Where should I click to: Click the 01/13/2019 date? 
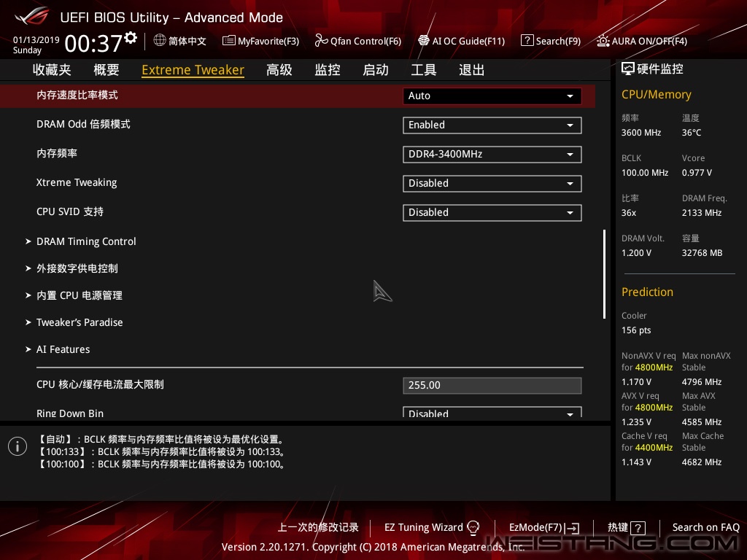coord(36,40)
